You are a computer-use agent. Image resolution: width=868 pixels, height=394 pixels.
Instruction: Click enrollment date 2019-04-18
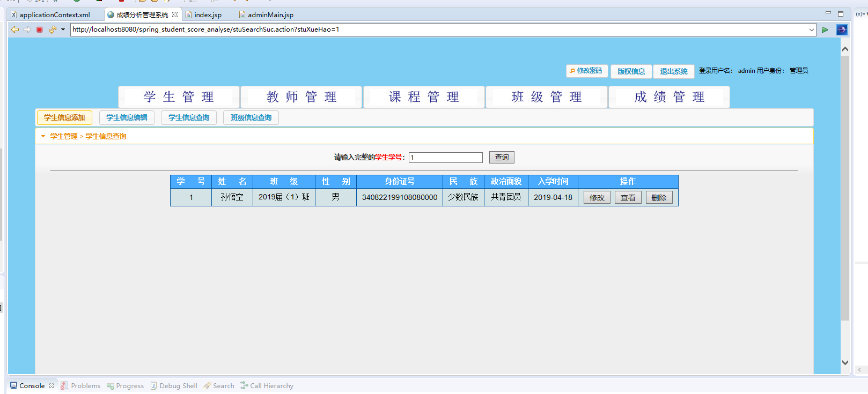point(553,197)
